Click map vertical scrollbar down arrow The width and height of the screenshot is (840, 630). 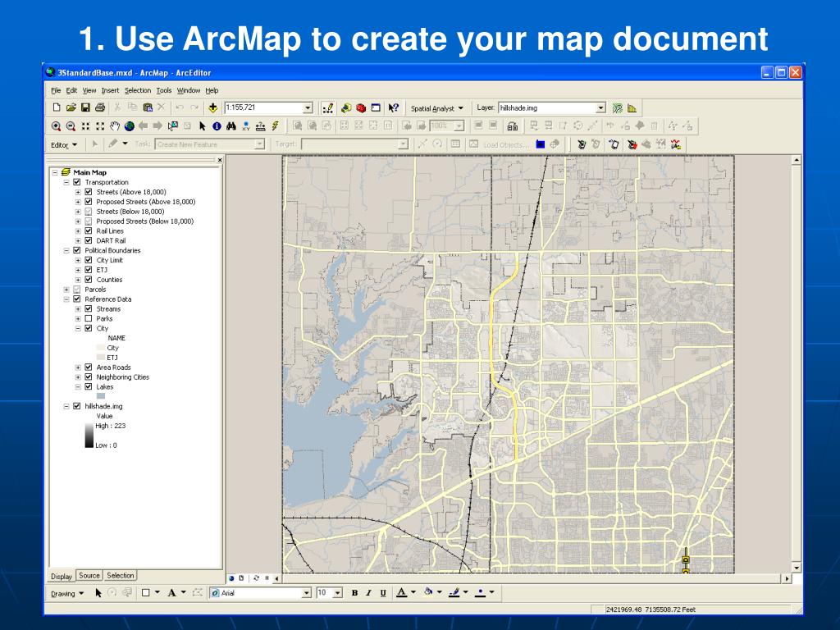tap(797, 568)
